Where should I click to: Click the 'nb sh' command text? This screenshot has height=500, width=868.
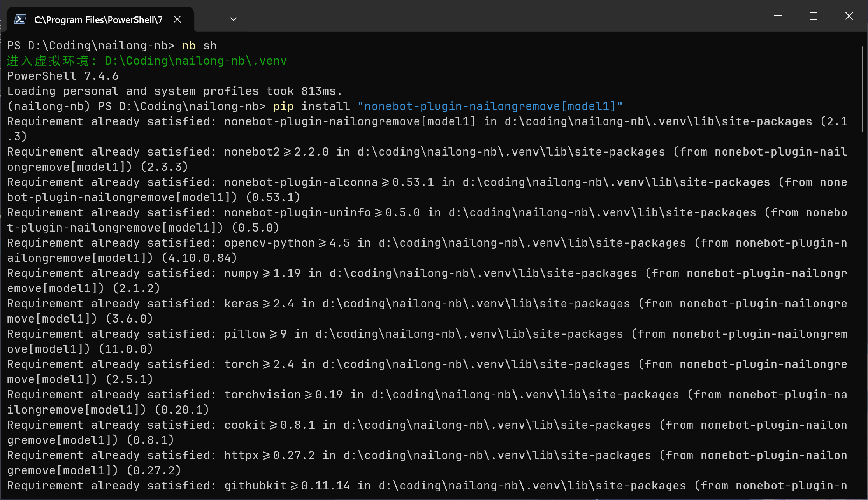pos(199,46)
